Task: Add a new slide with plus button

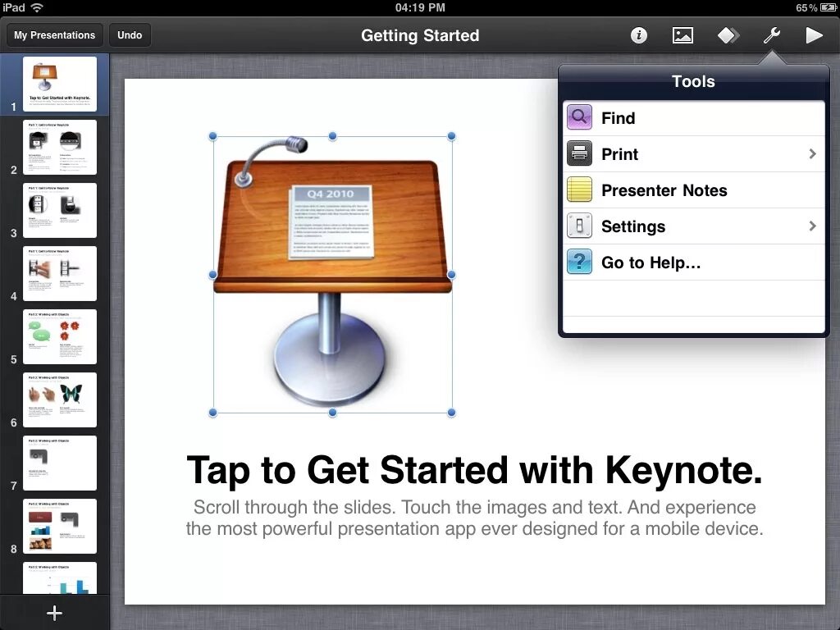Action: pos(54,613)
